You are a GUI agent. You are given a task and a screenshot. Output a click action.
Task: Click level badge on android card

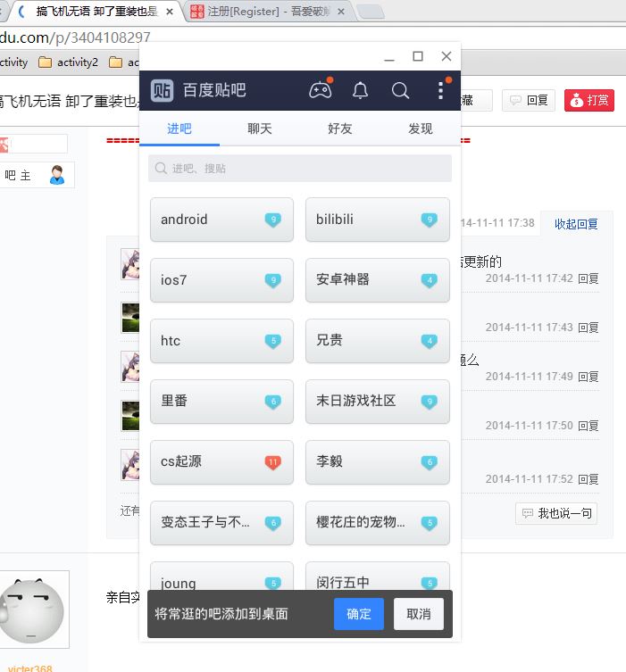pos(272,220)
